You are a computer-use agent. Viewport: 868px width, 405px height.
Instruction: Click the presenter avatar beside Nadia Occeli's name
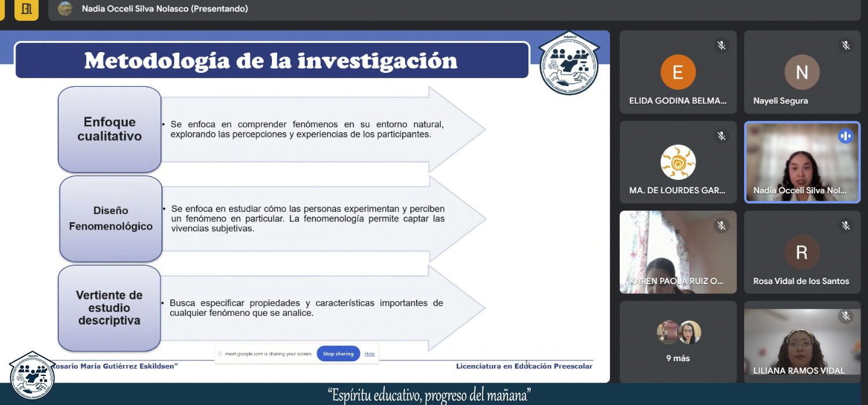click(x=65, y=9)
